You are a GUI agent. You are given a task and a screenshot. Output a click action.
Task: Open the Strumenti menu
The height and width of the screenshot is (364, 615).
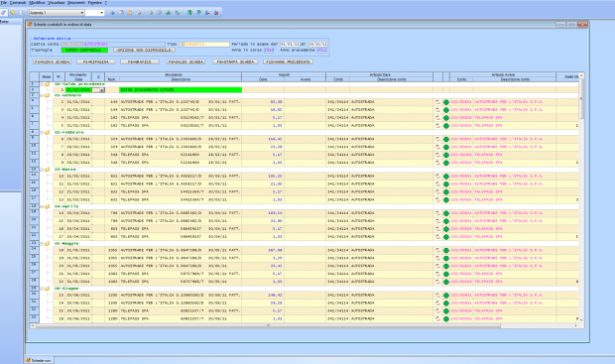coord(76,3)
